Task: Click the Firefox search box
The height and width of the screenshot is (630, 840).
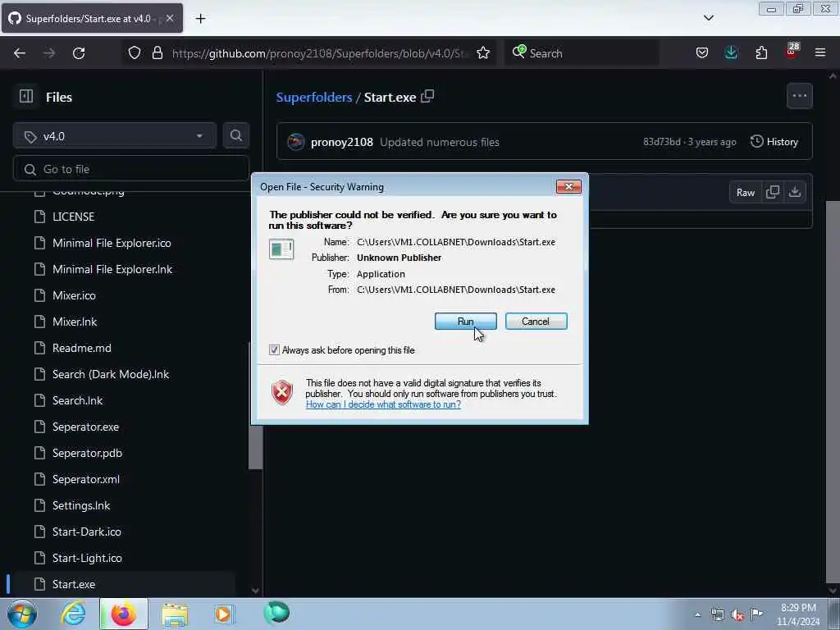Action: pyautogui.click(x=582, y=53)
